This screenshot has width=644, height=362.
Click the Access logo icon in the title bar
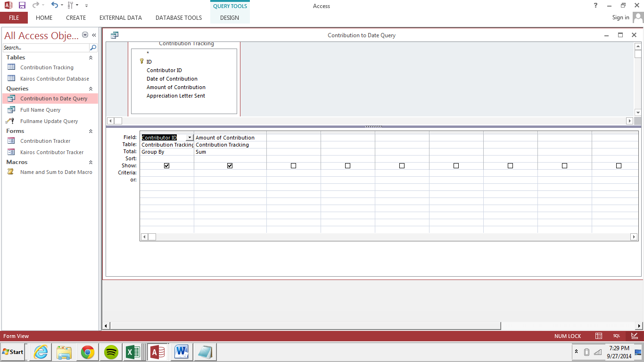point(8,6)
